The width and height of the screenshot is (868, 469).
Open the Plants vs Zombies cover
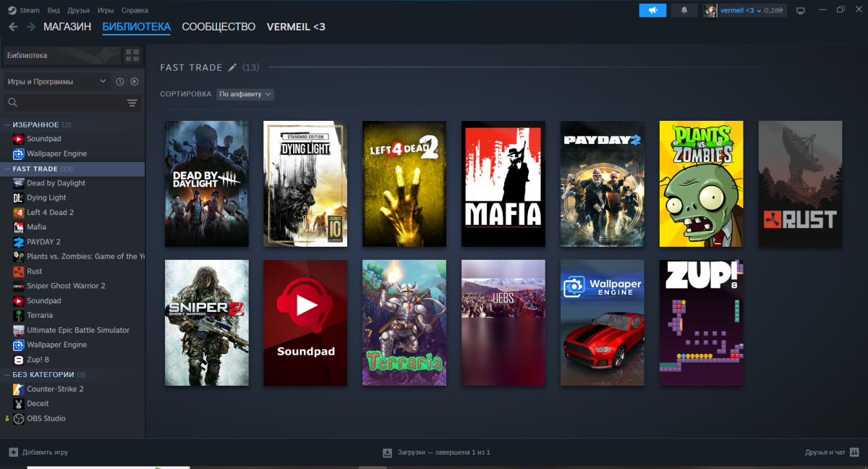[702, 184]
